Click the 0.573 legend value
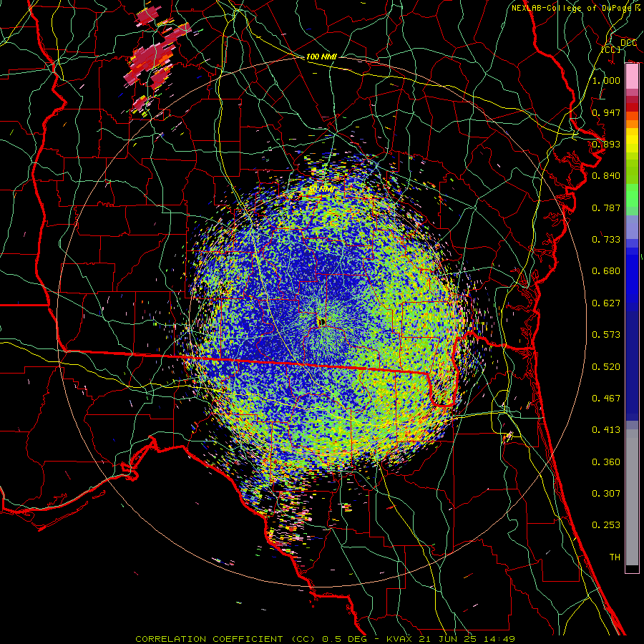This screenshot has height=644, width=644. coord(606,335)
